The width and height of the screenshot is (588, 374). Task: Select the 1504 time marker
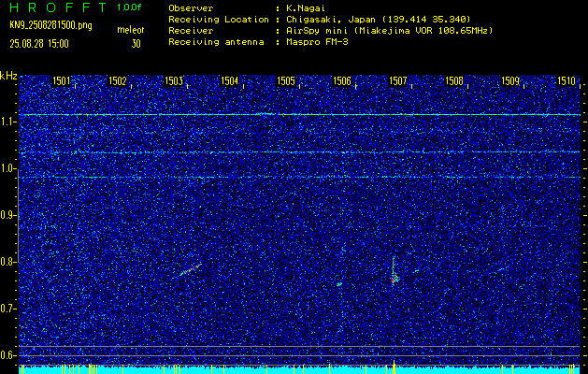pos(230,81)
